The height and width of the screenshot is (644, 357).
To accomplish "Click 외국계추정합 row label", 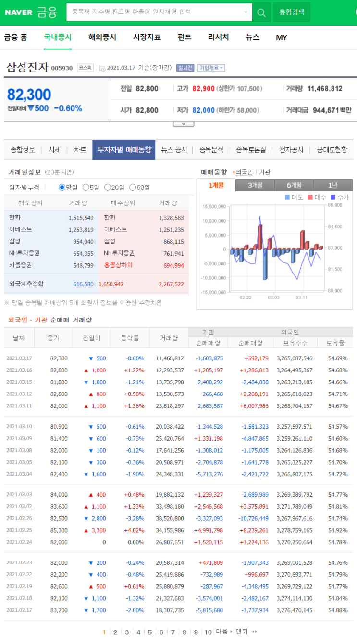I will pos(26,284).
